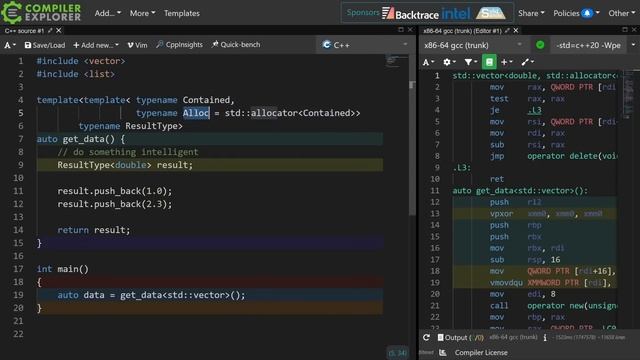The height and width of the screenshot is (360, 640).
Task: Open the compiler Output window
Action: pos(460,338)
